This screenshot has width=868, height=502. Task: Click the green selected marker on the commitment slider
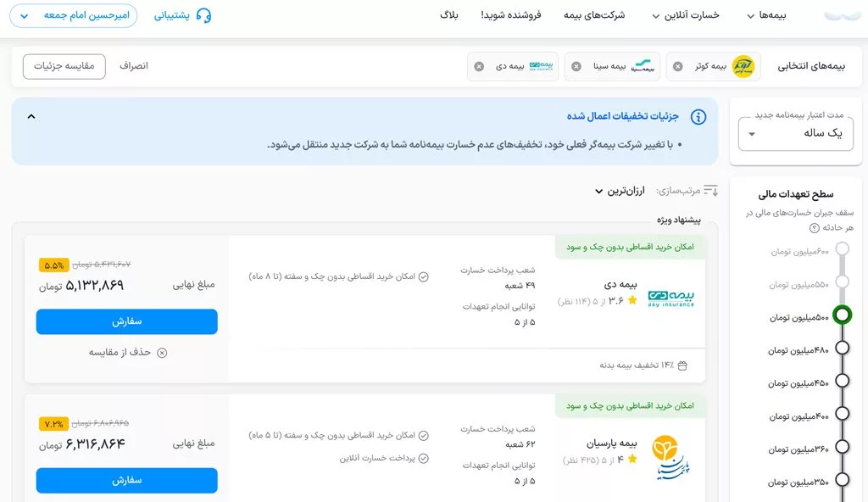[x=841, y=315]
